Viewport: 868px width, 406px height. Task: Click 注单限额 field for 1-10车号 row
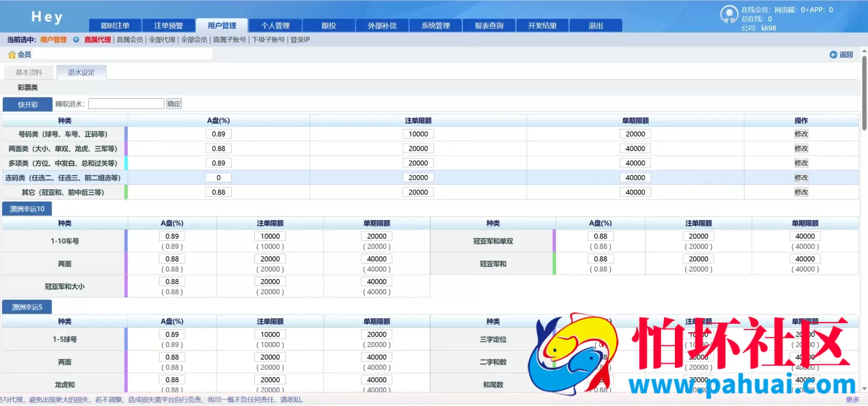click(x=270, y=236)
